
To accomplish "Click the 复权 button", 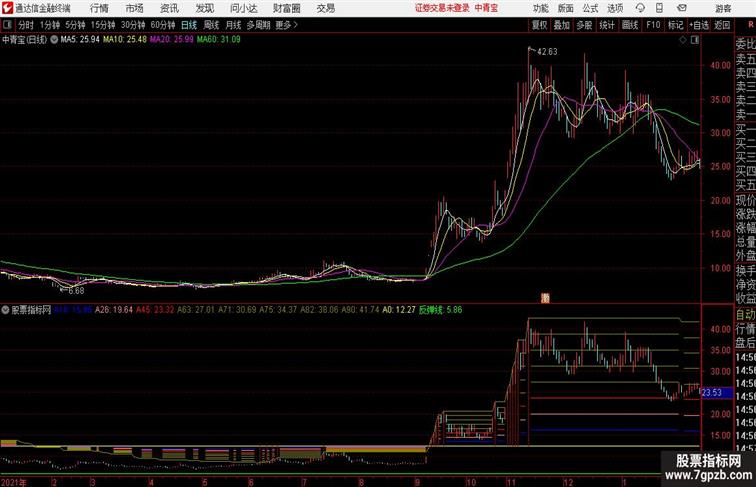I will pyautogui.click(x=540, y=25).
